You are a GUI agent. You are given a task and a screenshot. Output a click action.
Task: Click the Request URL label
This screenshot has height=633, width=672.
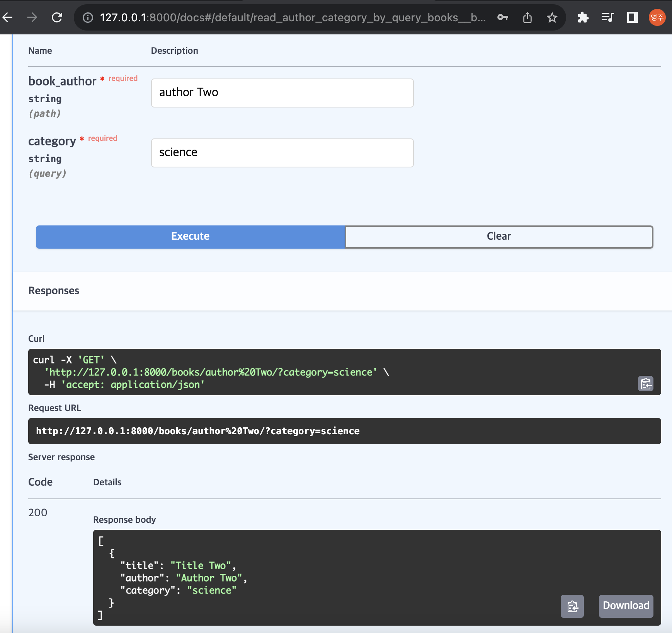(55, 408)
